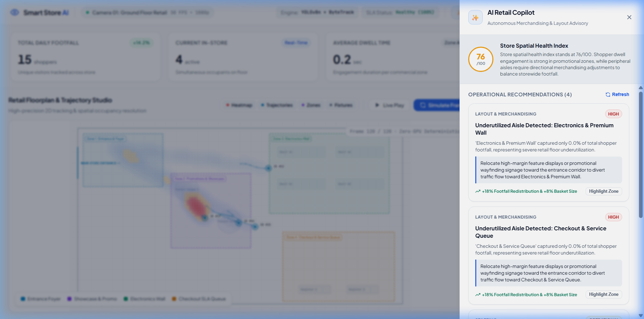Image resolution: width=644 pixels, height=319 pixels.
Task: Click the copilot panel scroll-up arrow
Action: (x=641, y=88)
